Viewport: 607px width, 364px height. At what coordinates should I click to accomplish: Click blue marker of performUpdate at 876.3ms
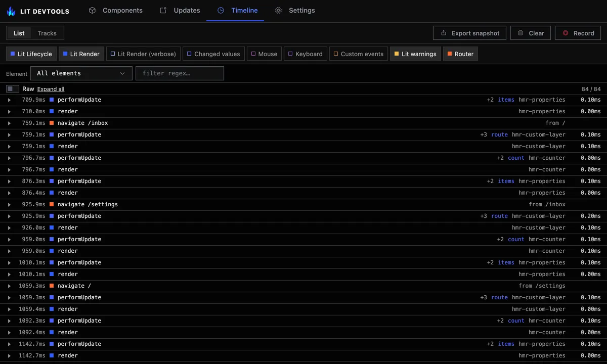(x=52, y=181)
